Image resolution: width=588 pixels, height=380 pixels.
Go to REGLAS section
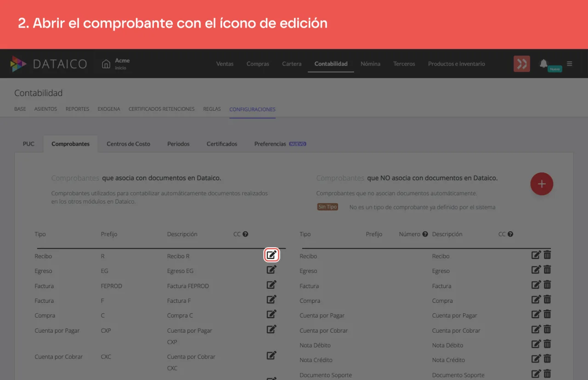tap(212, 109)
